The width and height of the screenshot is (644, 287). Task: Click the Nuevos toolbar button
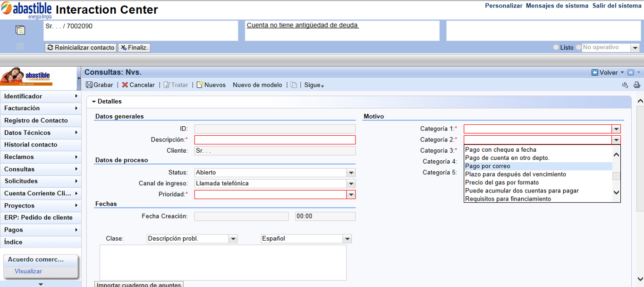pos(211,85)
